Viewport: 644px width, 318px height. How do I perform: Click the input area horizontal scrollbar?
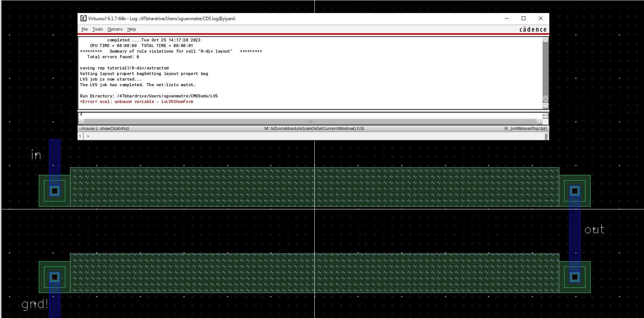pyautogui.click(x=310, y=122)
